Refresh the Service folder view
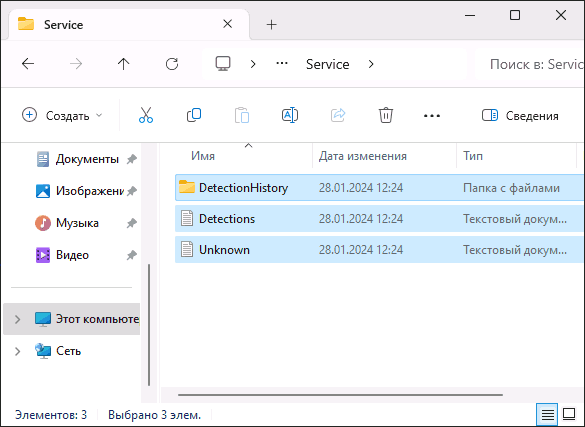The image size is (585, 427). tap(172, 64)
